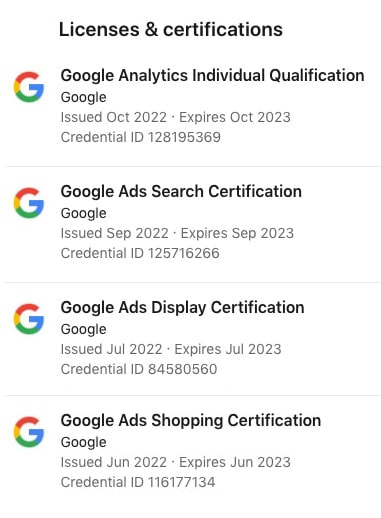
Task: Click Google logo beside Ads Shopping Certification
Action: 29,432
